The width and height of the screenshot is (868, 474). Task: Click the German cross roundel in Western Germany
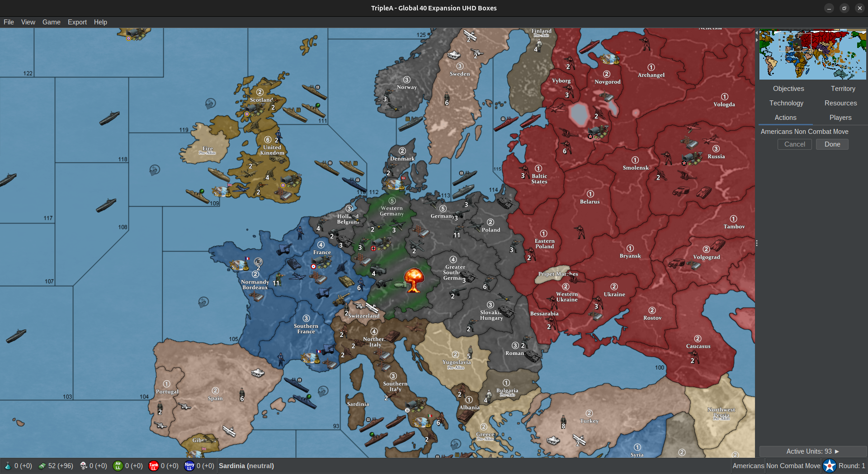click(x=373, y=248)
